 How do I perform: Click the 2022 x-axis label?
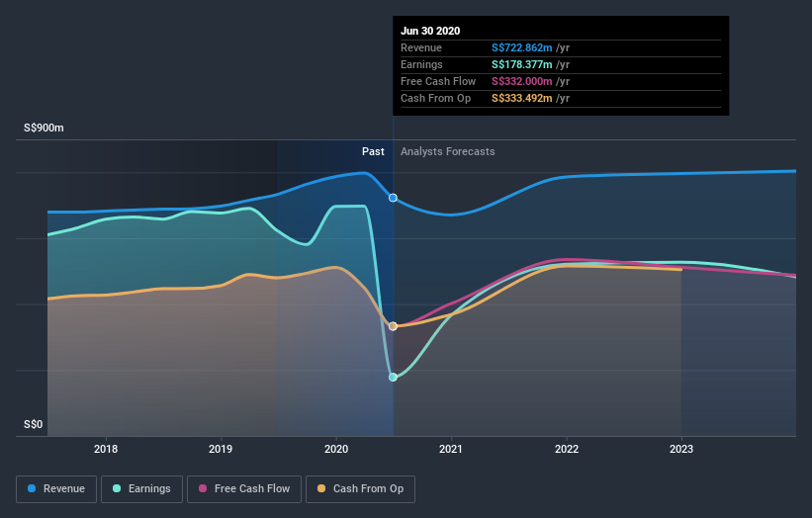(567, 449)
